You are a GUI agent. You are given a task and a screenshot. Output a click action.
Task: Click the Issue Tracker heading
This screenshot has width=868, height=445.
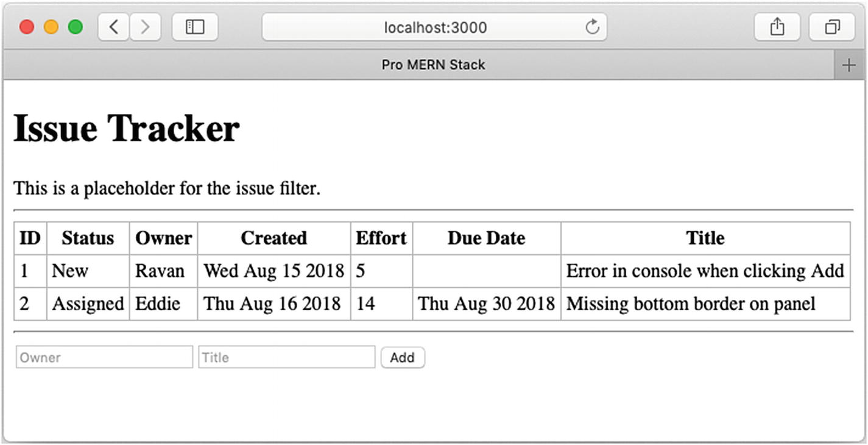pos(127,129)
